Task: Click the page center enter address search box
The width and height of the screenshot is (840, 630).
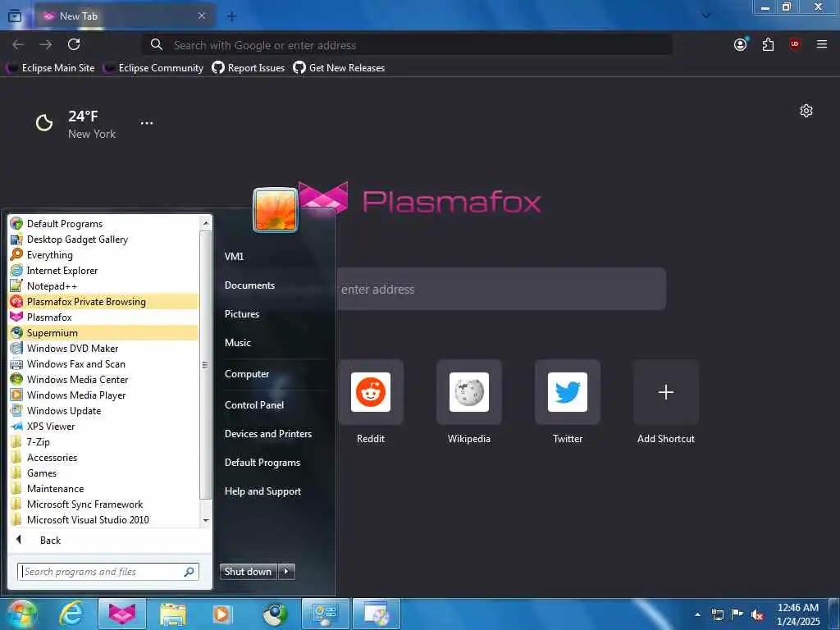Action: [x=501, y=290]
